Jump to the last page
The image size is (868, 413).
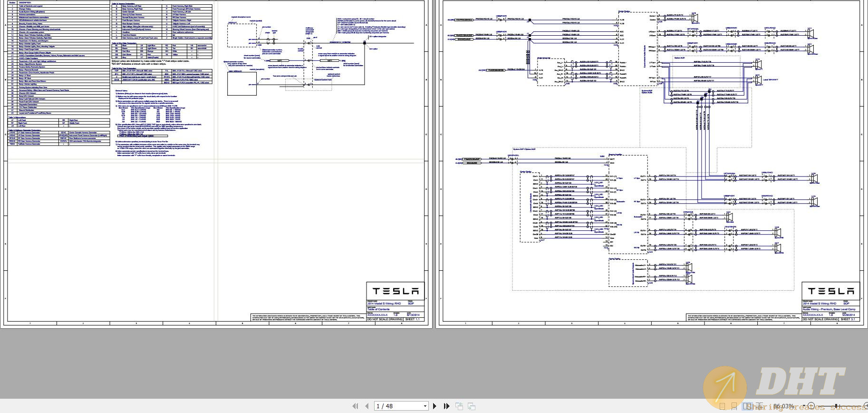446,406
